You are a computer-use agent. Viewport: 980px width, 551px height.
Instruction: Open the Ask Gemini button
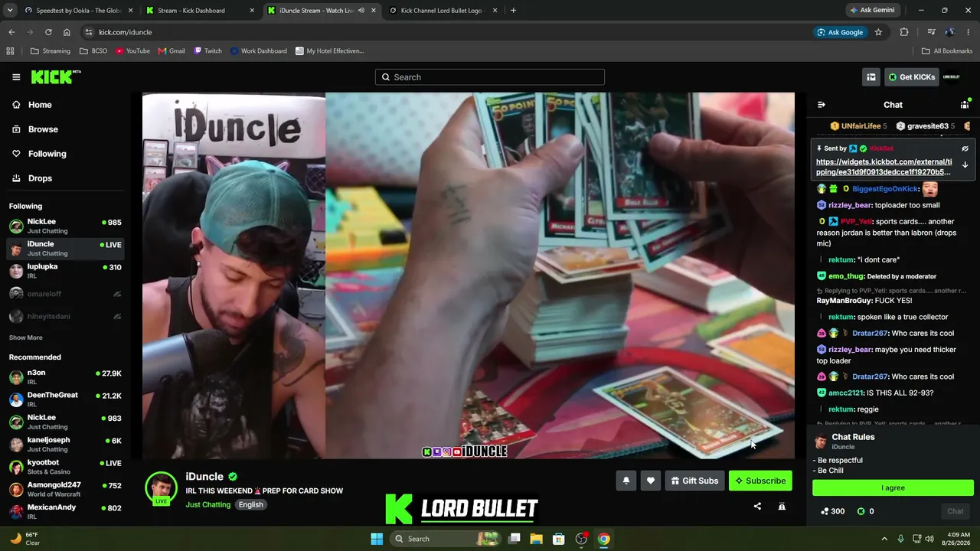(871, 11)
